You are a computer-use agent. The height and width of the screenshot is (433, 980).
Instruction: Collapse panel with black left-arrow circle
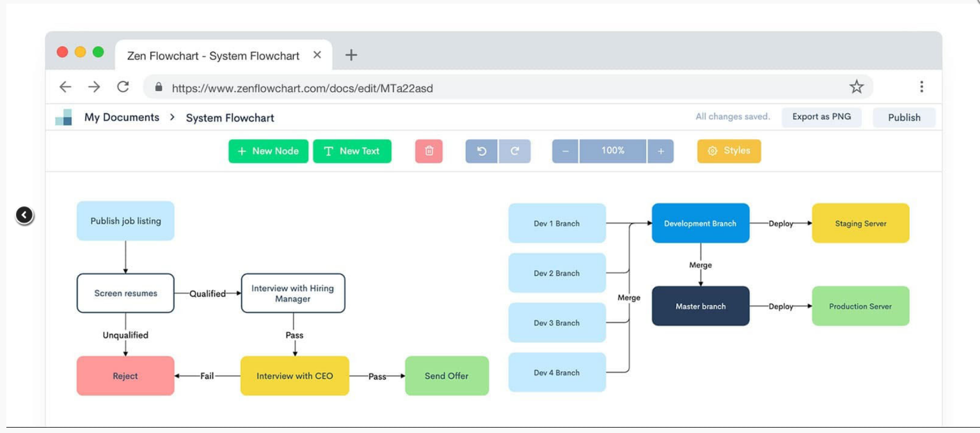click(24, 215)
